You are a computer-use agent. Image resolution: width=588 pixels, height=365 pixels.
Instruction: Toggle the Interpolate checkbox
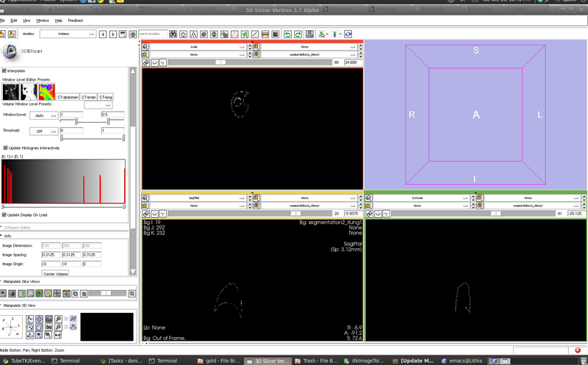point(4,71)
